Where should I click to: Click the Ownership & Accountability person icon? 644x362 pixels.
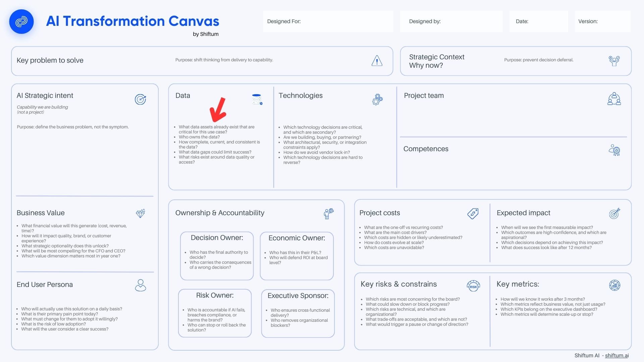pos(329,214)
